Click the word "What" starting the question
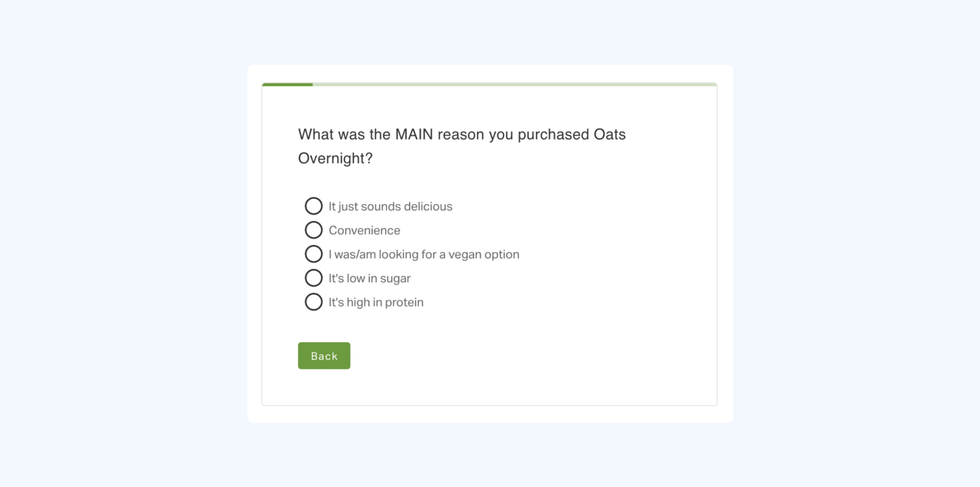 coord(315,134)
